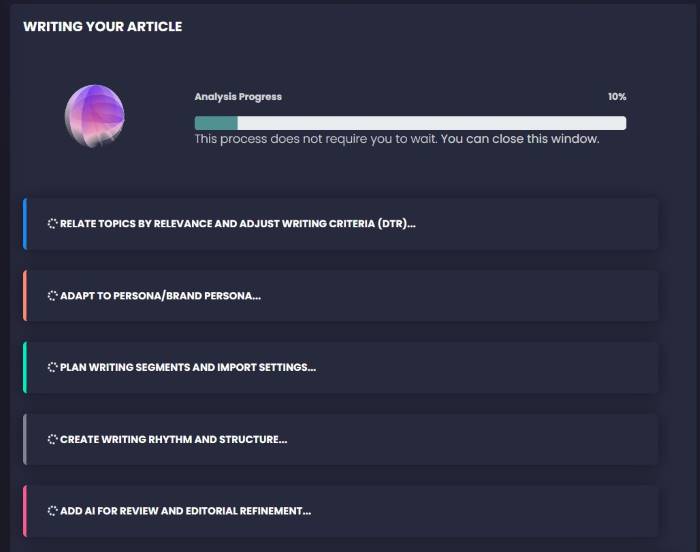The image size is (700, 552).
Task: Click the spinner beside Create Writing Rhythm
Action: tap(53, 439)
